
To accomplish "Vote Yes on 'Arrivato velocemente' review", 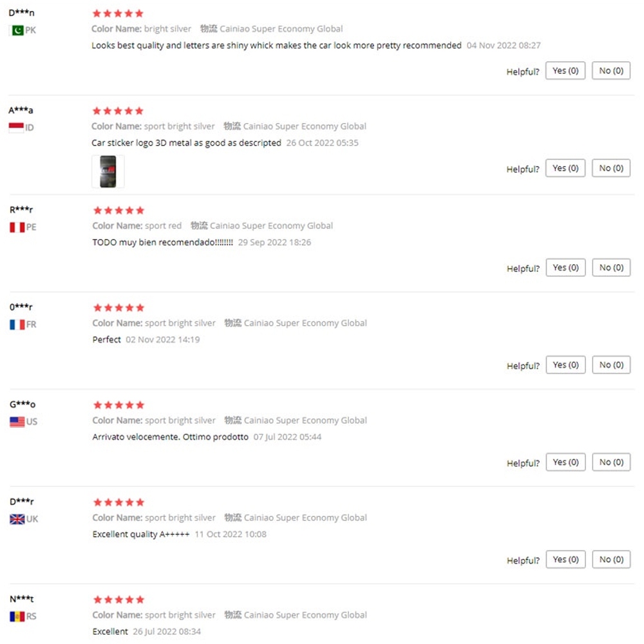I will coord(565,462).
